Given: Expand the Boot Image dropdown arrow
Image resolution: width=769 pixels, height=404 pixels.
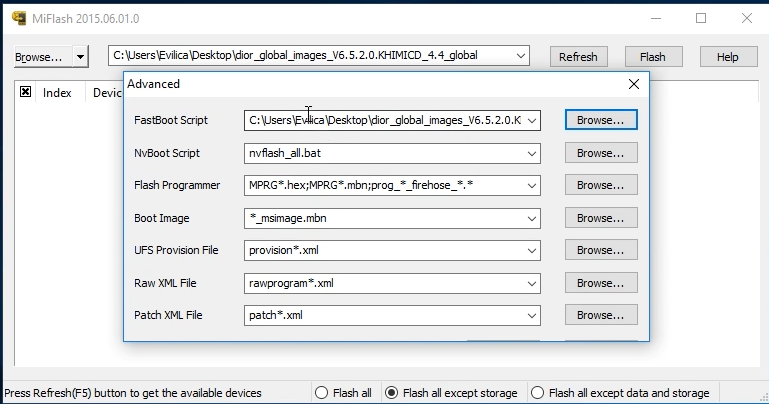Looking at the screenshot, I should point(532,219).
